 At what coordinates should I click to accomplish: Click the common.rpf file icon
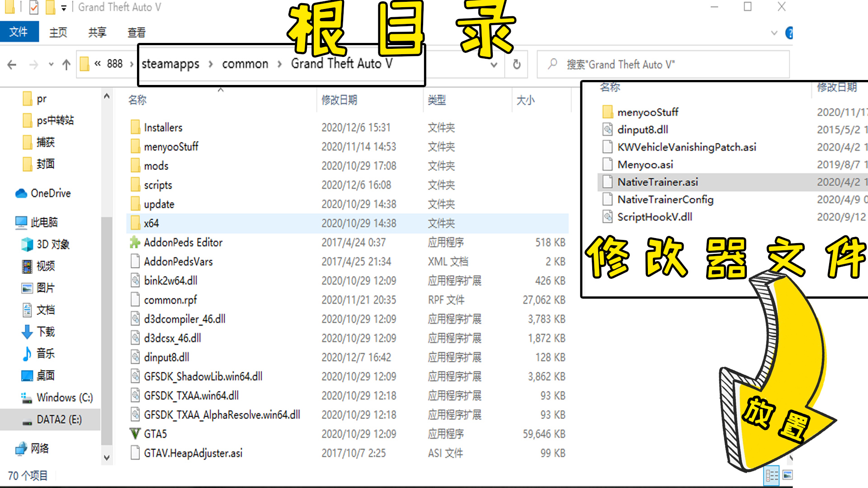click(135, 300)
